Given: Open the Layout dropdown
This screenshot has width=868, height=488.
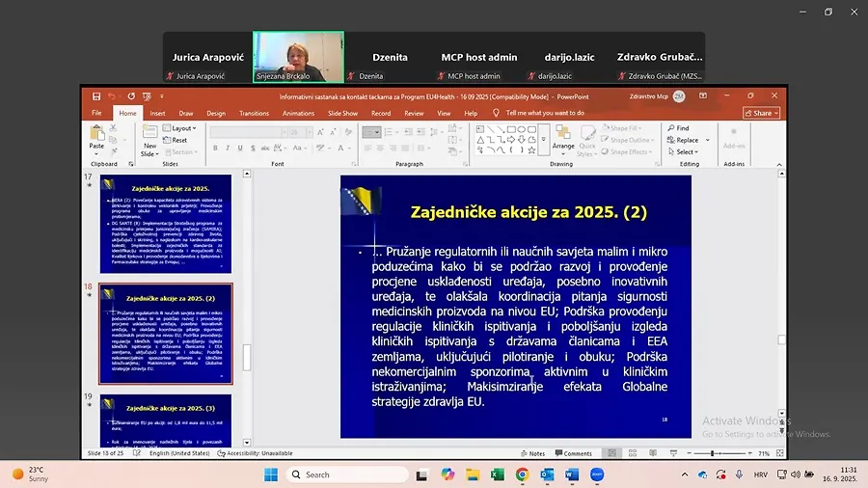Looking at the screenshot, I should 180,128.
